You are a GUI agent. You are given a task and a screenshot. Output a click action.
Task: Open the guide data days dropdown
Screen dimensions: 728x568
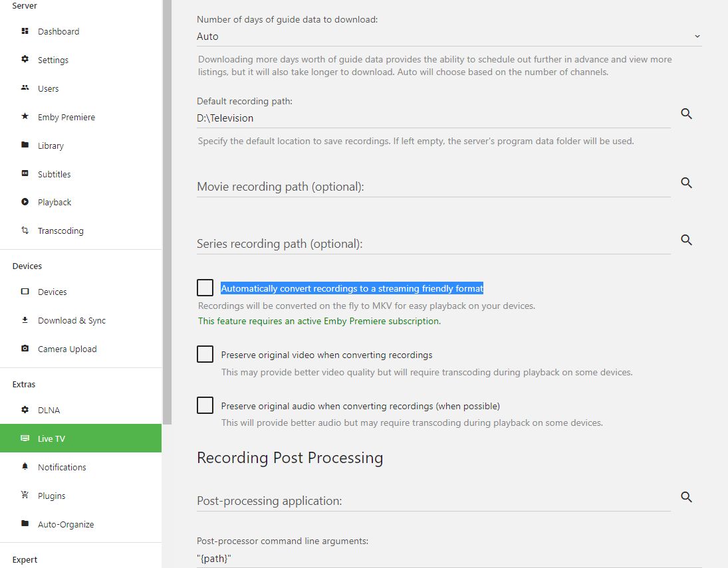tap(449, 37)
